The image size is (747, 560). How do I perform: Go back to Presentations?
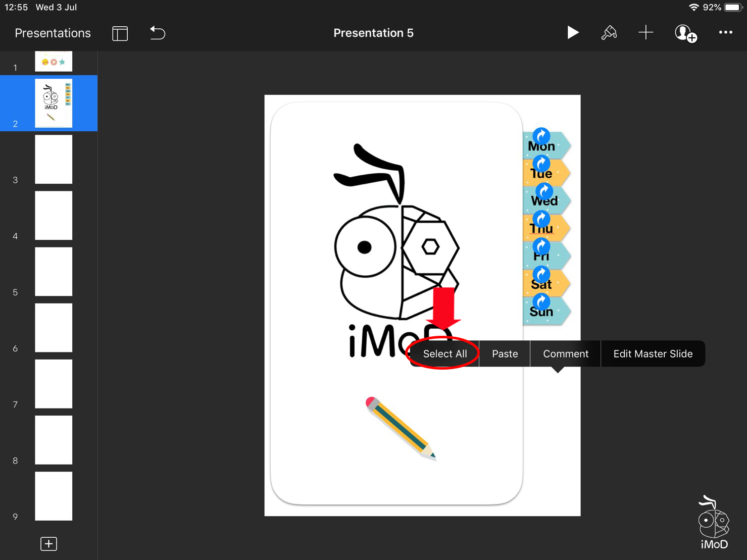click(x=53, y=33)
